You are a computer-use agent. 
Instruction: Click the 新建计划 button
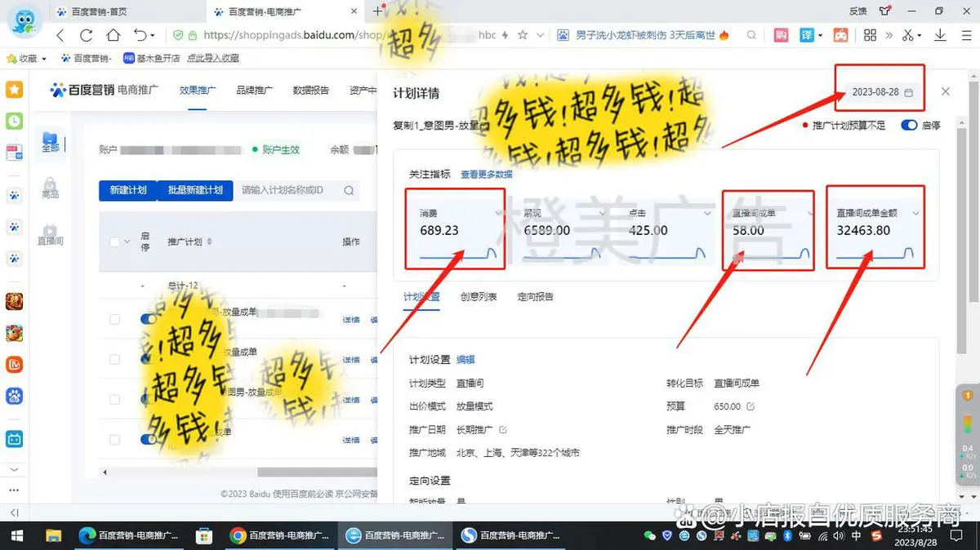(127, 190)
